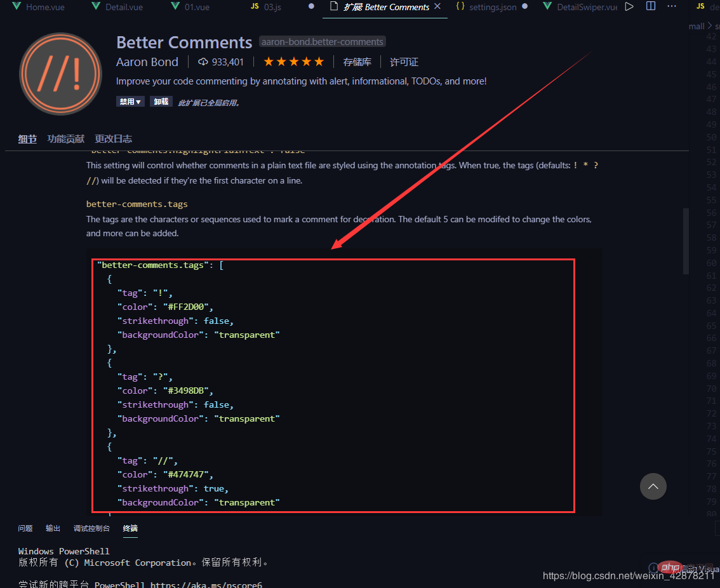Switch to the 01.vue tab
Screen dimensions: 720x588
pyautogui.click(x=190, y=7)
